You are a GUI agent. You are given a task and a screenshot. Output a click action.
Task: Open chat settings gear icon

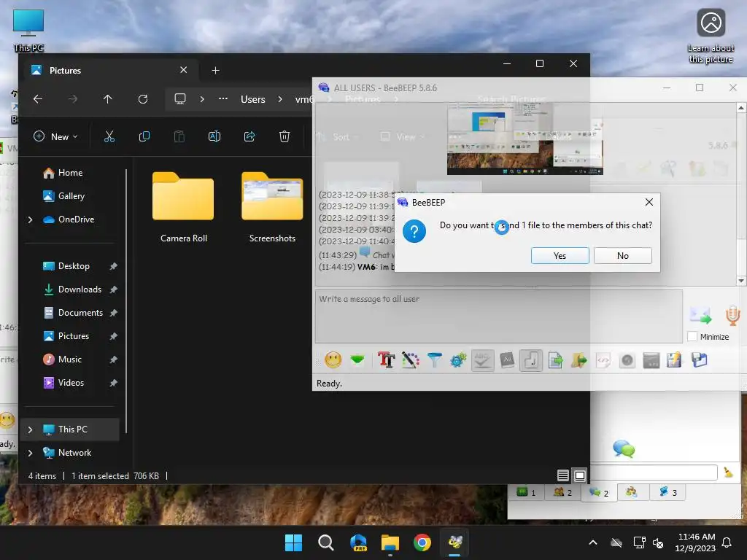point(458,360)
